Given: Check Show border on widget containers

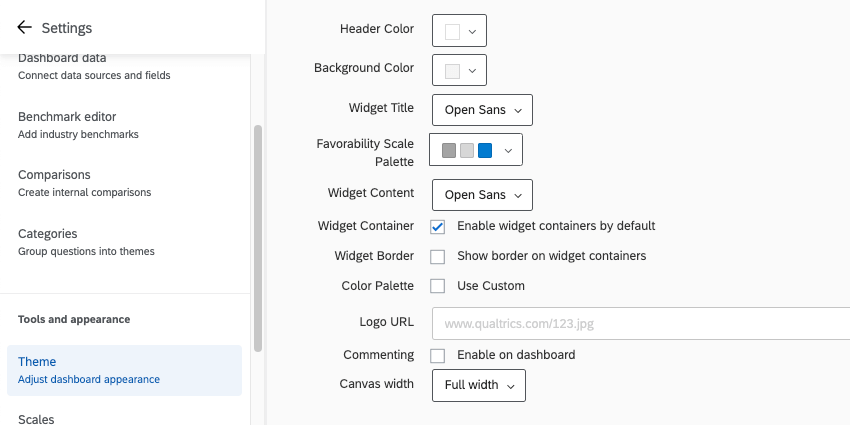Looking at the screenshot, I should (x=438, y=256).
